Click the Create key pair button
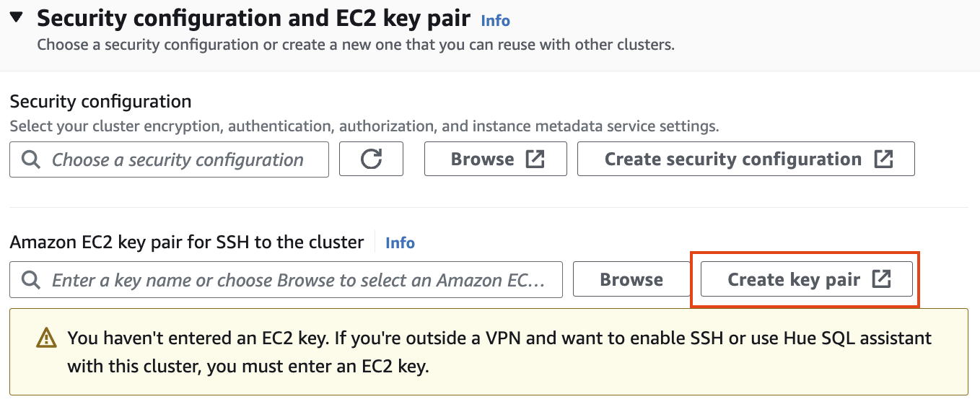980x407 pixels. (x=807, y=279)
